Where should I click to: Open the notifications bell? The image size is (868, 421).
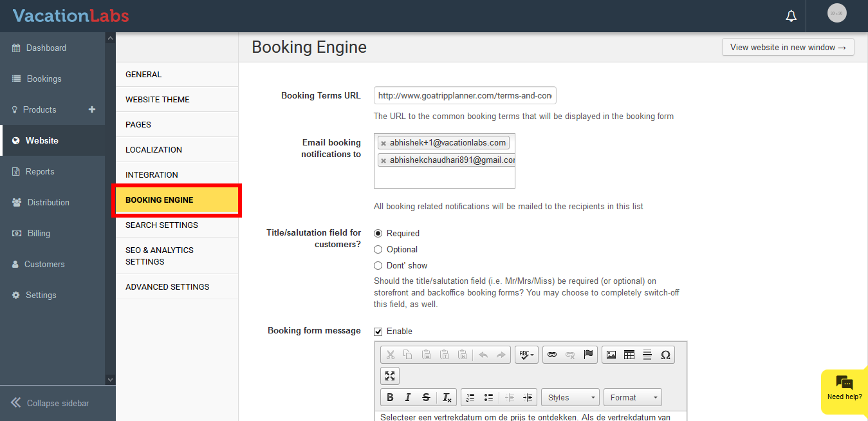(791, 16)
